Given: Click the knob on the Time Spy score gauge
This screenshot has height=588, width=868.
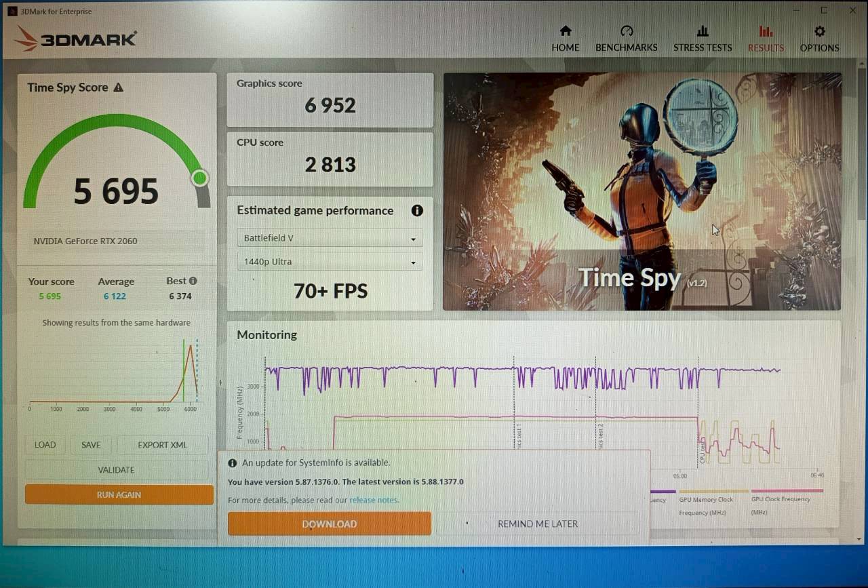Looking at the screenshot, I should [x=199, y=178].
